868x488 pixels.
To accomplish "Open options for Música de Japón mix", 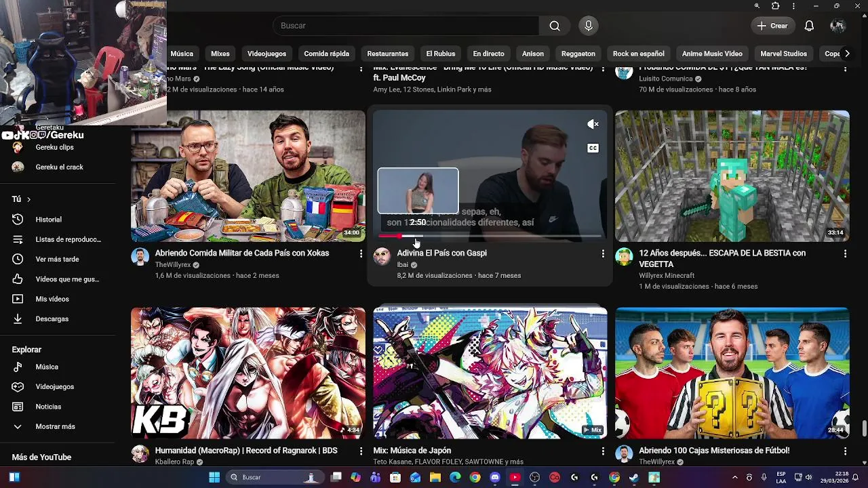I will pyautogui.click(x=603, y=451).
